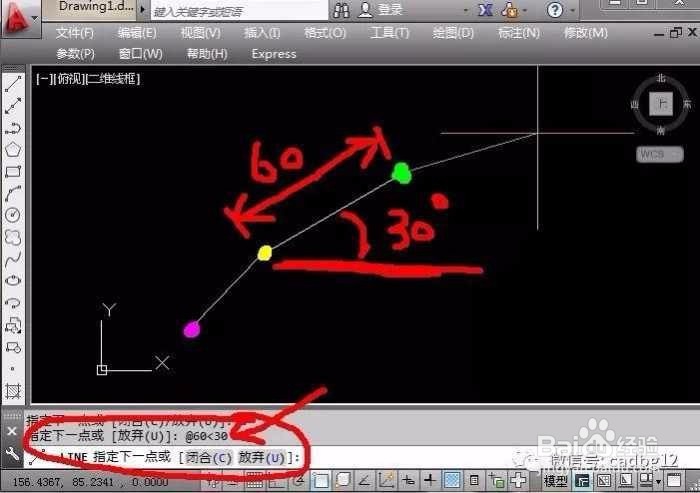Image resolution: width=700 pixels, height=493 pixels.
Task: Open the 格式(O) menu
Action: (x=325, y=33)
